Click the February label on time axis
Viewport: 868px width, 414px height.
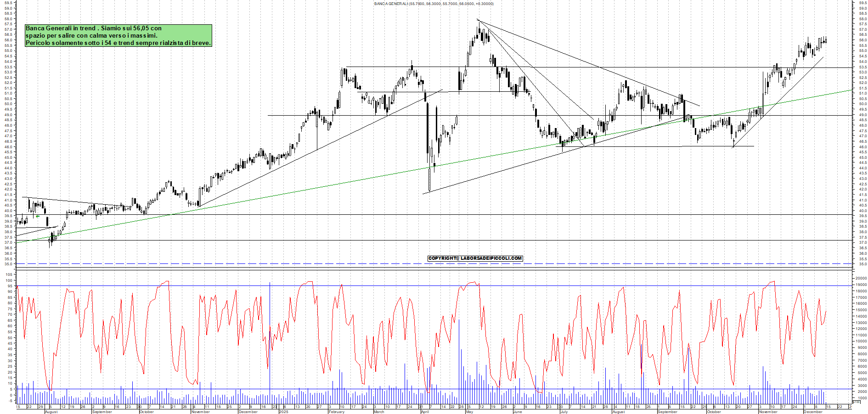336,412
